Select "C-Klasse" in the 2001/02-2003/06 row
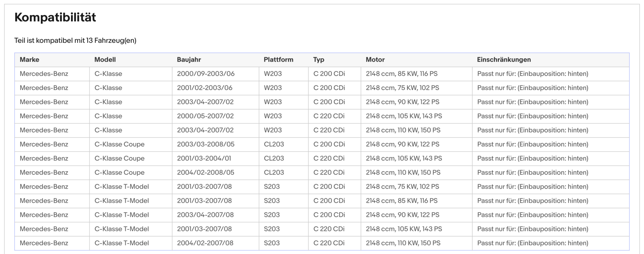Image resolution: width=644 pixels, height=254 pixels. [108, 88]
